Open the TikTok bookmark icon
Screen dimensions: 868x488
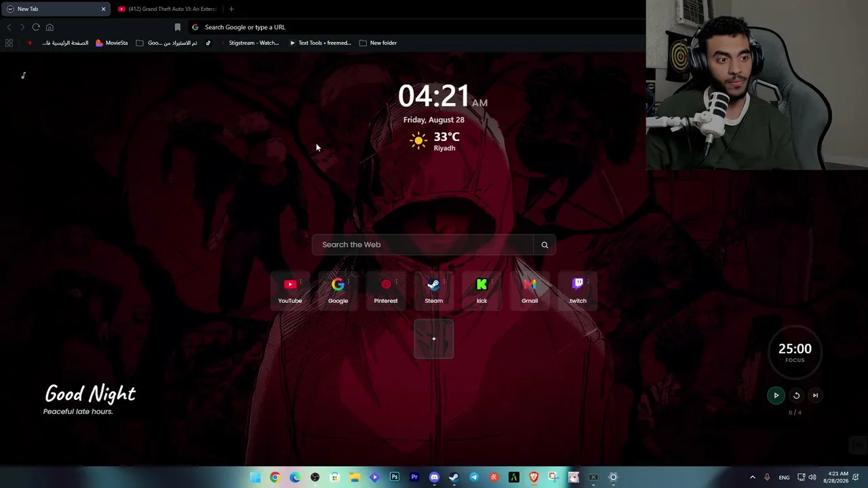[x=208, y=43]
